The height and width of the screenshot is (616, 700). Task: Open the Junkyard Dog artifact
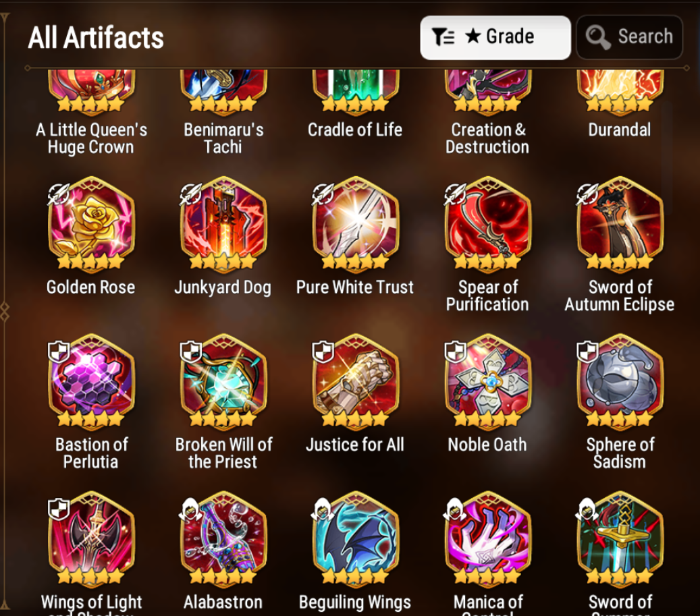(x=223, y=225)
